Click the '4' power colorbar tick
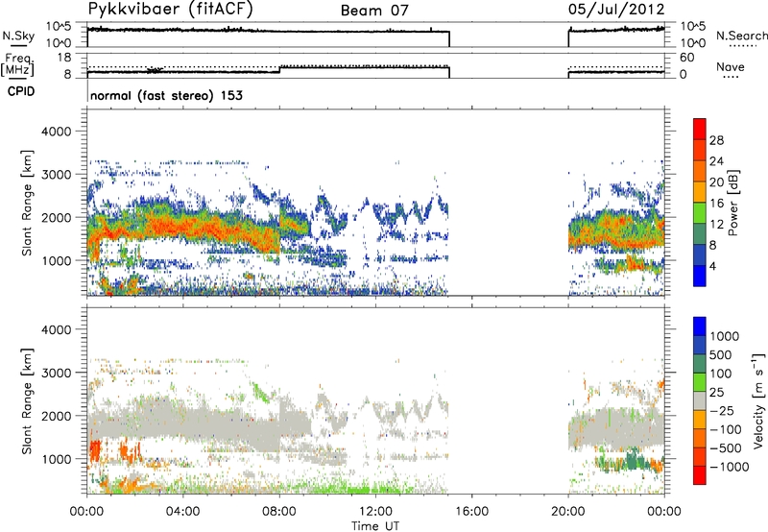The image size is (768, 532). [713, 266]
